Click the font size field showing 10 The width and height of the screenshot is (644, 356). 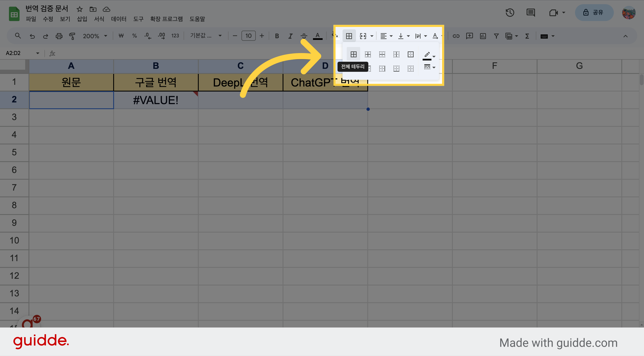[248, 36]
